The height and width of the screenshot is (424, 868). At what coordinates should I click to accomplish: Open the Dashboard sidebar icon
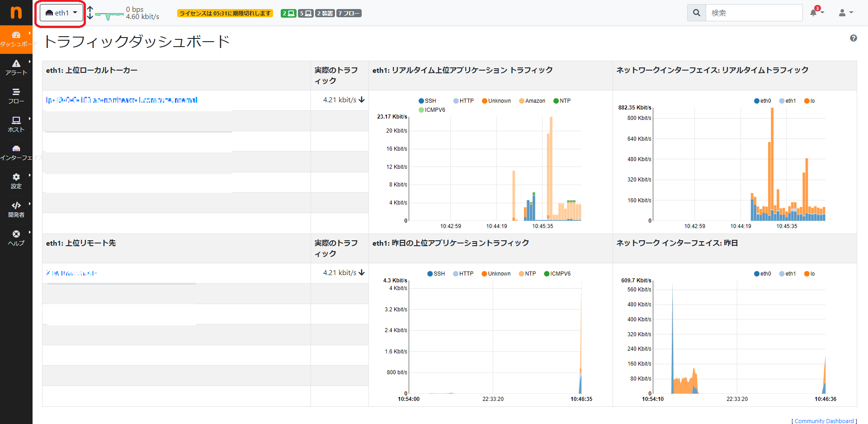(16, 35)
